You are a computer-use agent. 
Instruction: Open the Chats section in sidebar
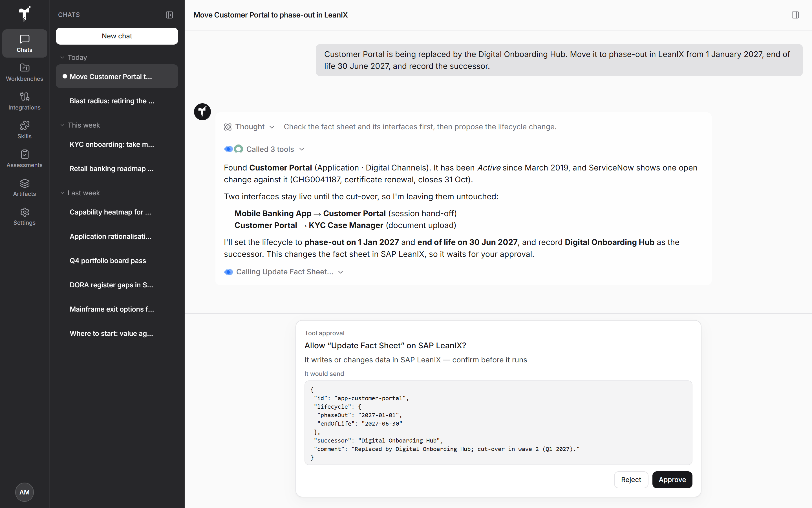[x=25, y=43]
